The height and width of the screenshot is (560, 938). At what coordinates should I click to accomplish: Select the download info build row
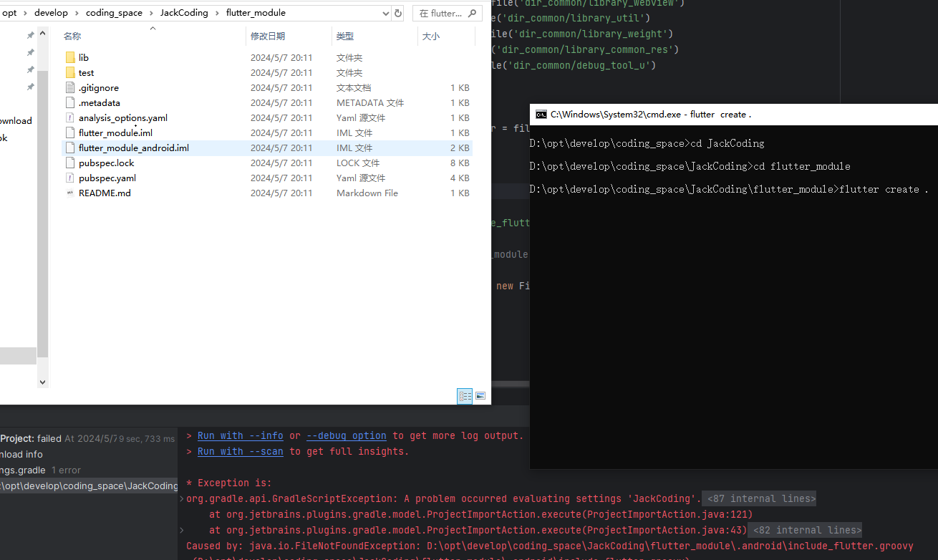click(x=88, y=454)
